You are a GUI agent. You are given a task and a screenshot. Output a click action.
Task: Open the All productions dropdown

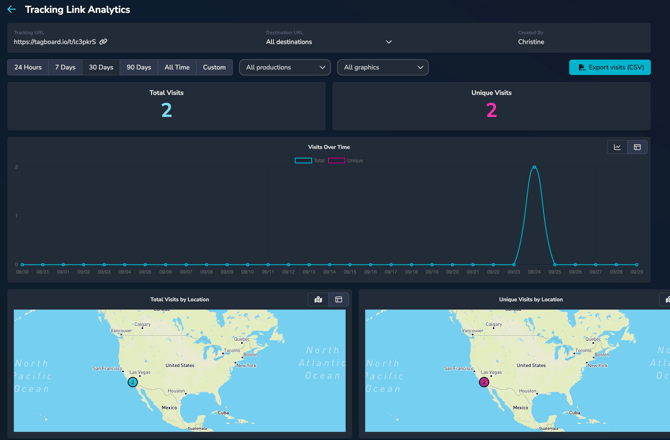[x=285, y=67]
